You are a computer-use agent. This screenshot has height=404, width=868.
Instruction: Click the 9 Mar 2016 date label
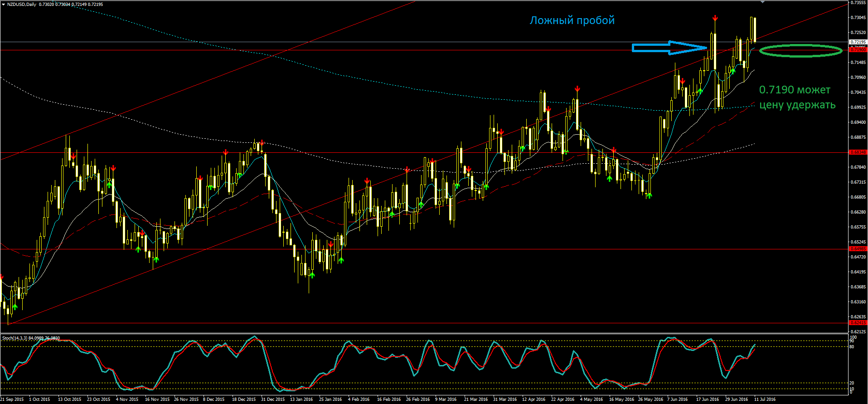click(446, 399)
